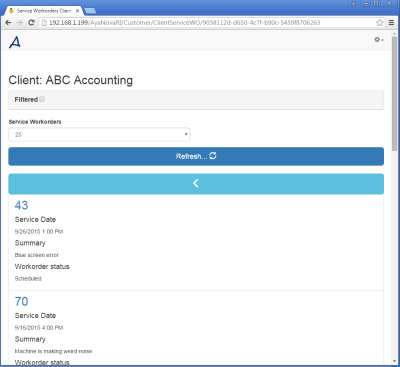Click the tab favicon icon
This screenshot has width=400, height=367.
(x=12, y=11)
